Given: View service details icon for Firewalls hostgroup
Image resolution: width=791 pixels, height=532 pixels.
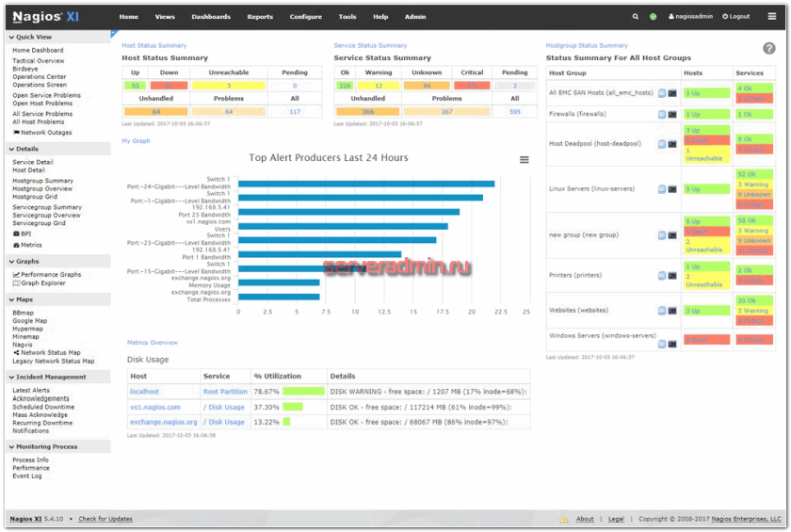Looking at the screenshot, I should 662,115.
